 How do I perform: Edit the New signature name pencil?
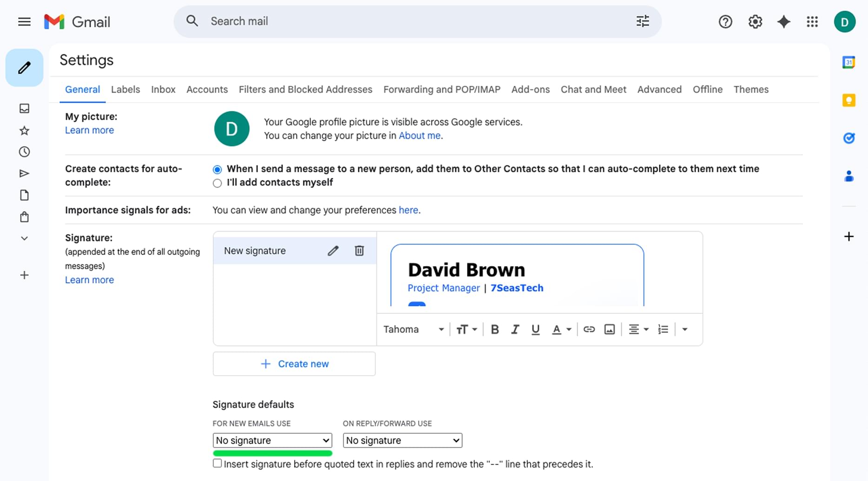point(333,251)
